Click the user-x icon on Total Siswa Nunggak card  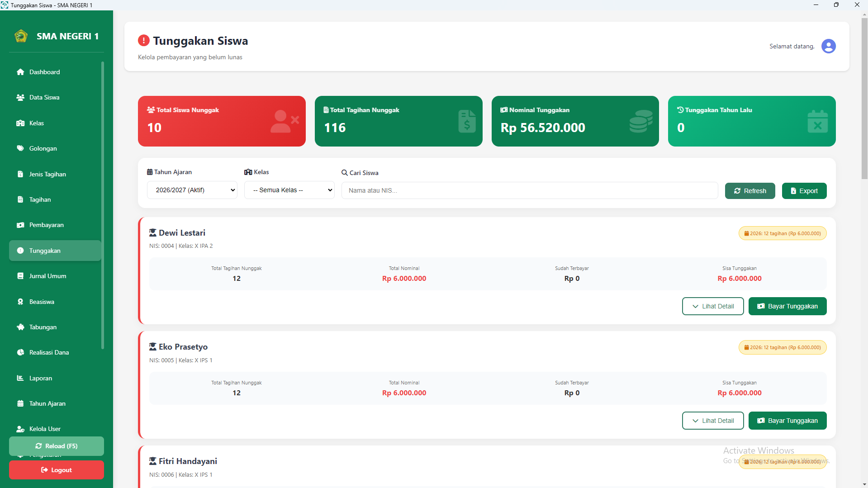pos(285,121)
